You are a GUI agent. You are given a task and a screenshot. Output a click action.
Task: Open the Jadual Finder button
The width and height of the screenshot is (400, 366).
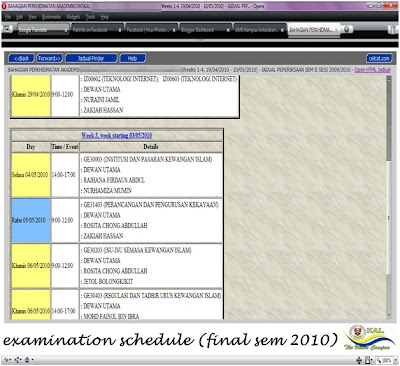[x=91, y=58]
